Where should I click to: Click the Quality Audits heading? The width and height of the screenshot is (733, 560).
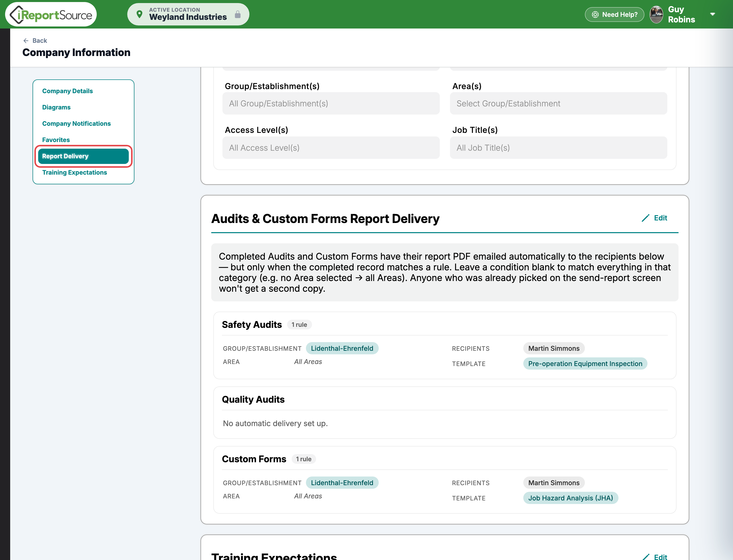253,399
